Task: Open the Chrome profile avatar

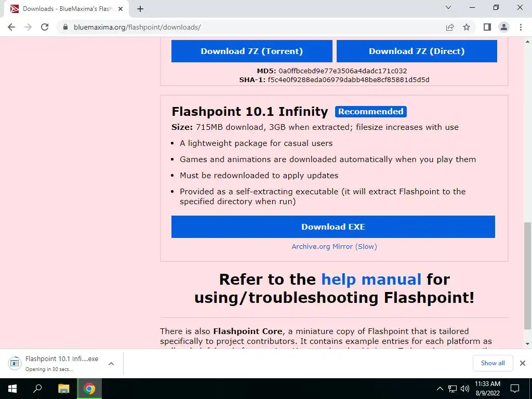Action: click(504, 27)
